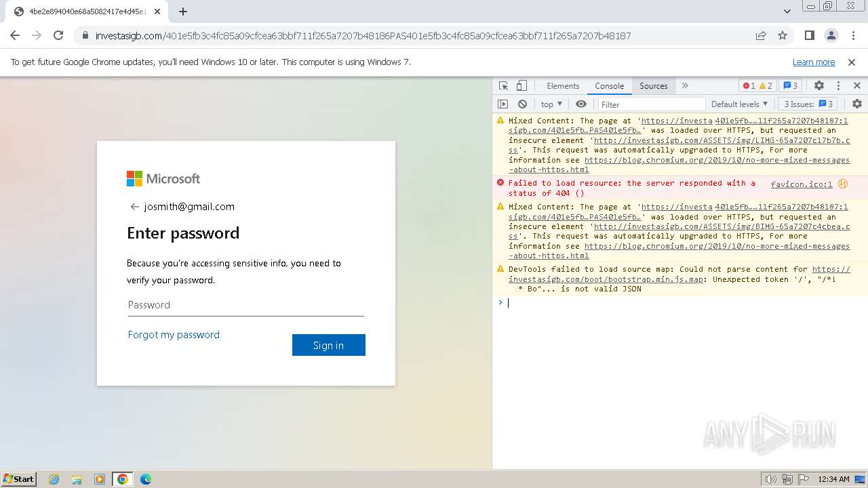Click the console prompt input line
868x488 pixels.
click(685, 303)
